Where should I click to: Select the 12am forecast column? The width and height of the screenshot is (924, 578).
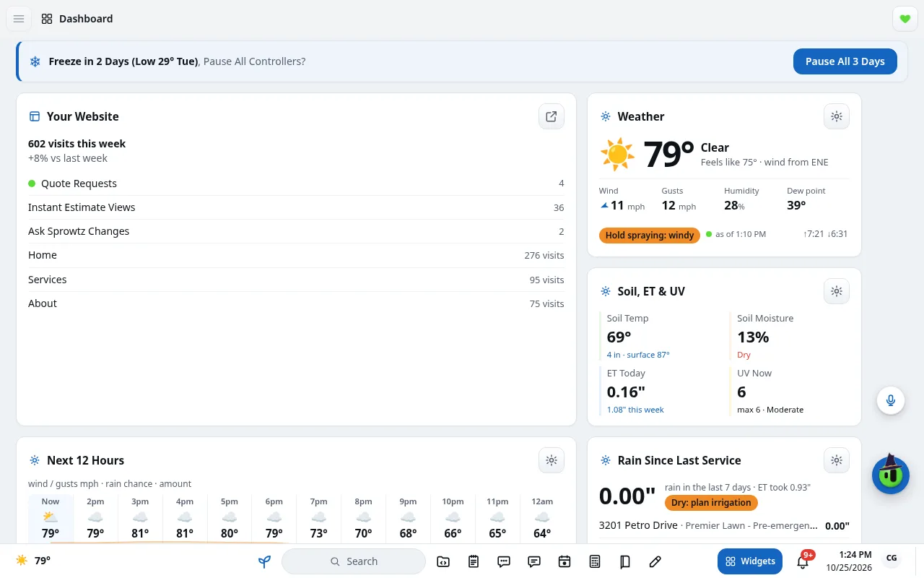pyautogui.click(x=542, y=519)
